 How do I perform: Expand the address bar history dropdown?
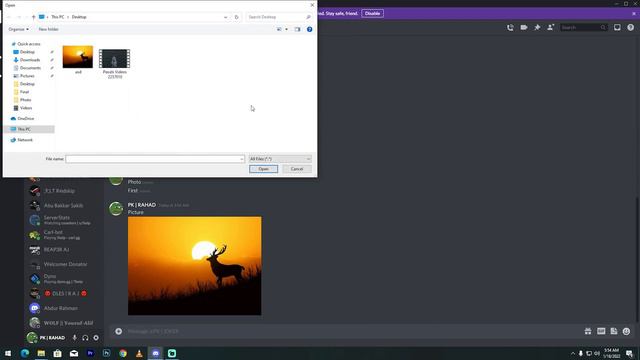(x=225, y=17)
